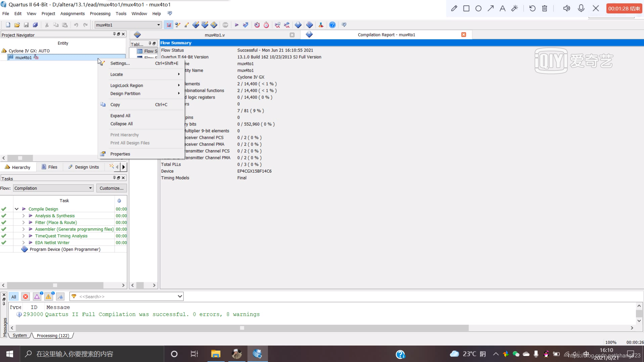The height and width of the screenshot is (362, 644).
Task: Open File Explorer from taskbar
Action: (x=216, y=354)
